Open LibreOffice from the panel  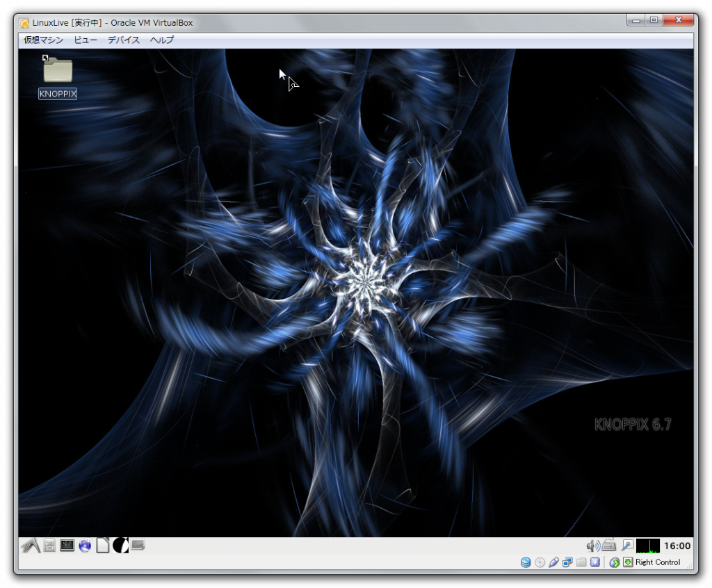(102, 546)
